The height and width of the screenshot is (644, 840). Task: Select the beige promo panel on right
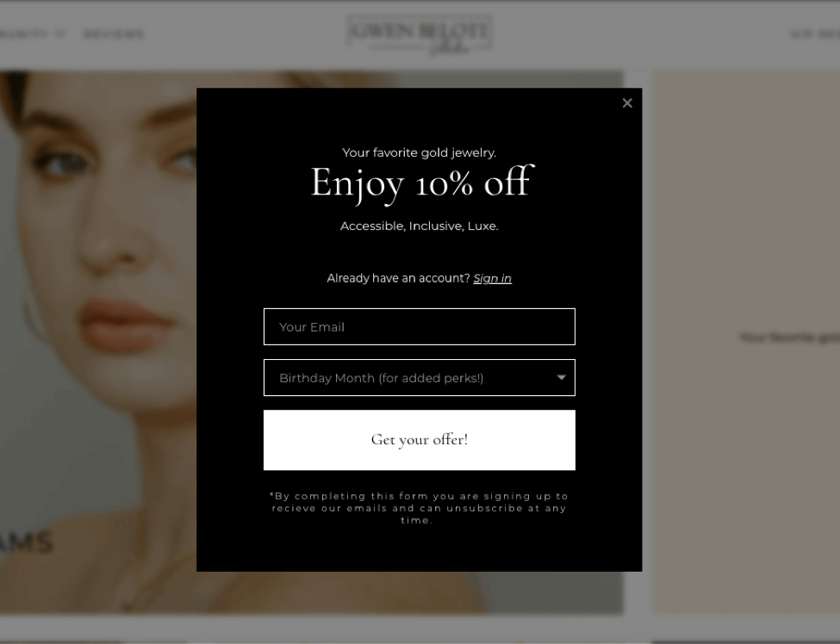(746, 342)
